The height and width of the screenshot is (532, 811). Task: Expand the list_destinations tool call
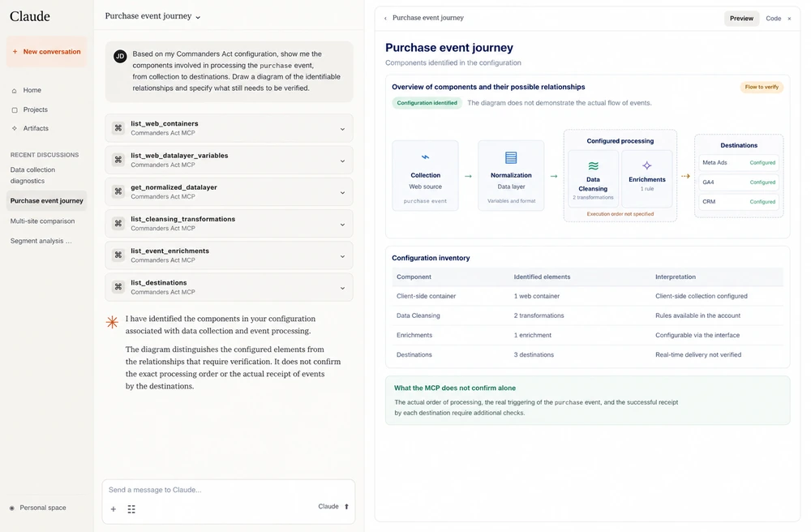tap(342, 288)
